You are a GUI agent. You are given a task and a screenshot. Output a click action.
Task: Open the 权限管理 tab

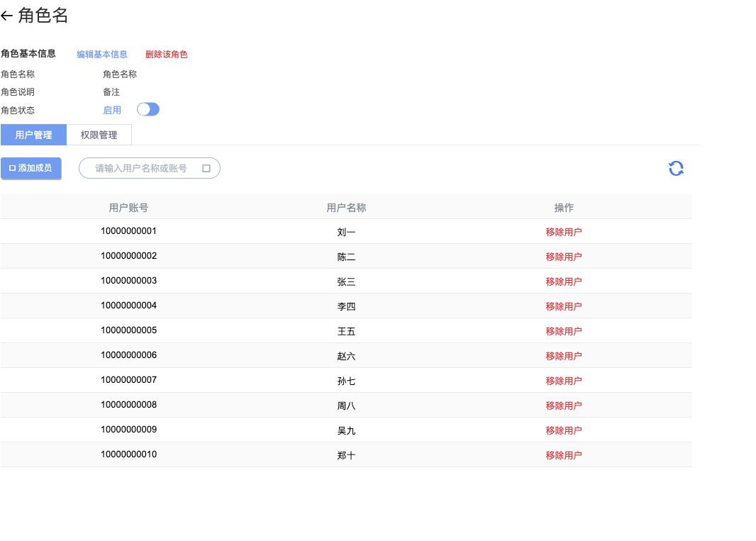(99, 135)
